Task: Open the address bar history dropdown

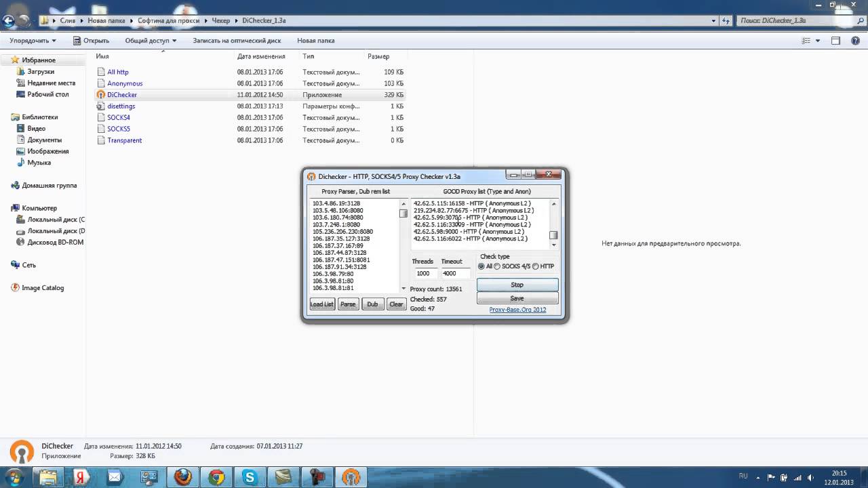Action: [x=713, y=21]
